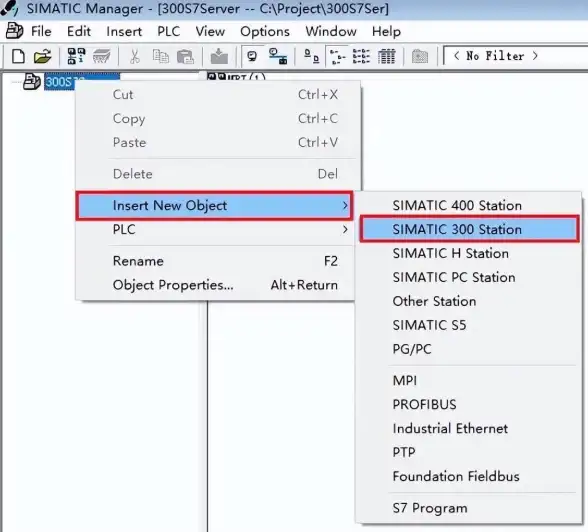Click the List view toolbar icon

362,56
